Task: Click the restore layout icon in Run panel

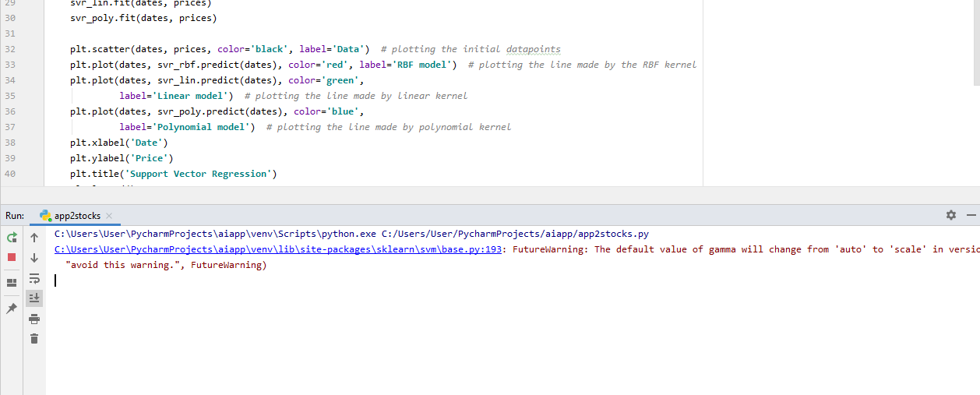Action: [12, 282]
